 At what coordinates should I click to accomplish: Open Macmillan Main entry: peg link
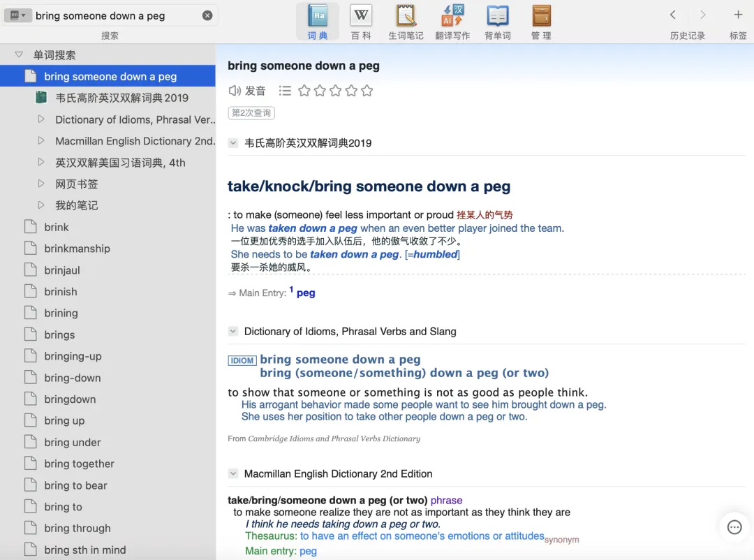click(x=308, y=551)
